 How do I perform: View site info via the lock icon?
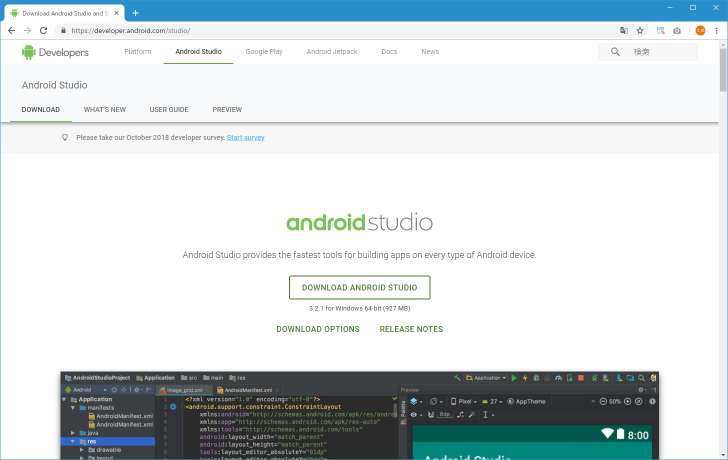[x=63, y=31]
